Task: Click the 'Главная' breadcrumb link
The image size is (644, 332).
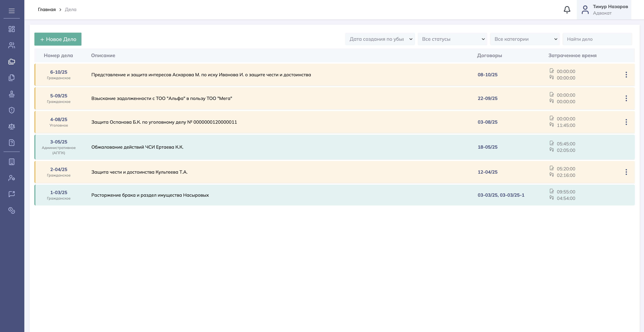Action: [x=47, y=10]
